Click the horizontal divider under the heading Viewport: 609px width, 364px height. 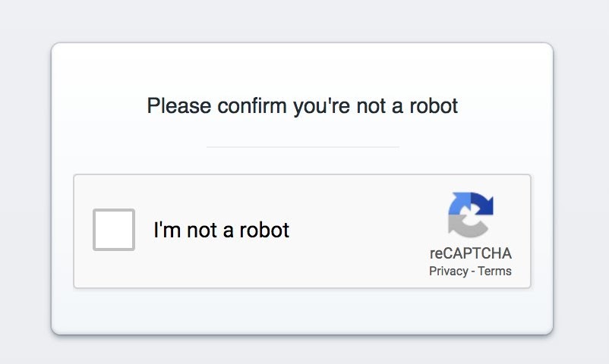point(302,146)
